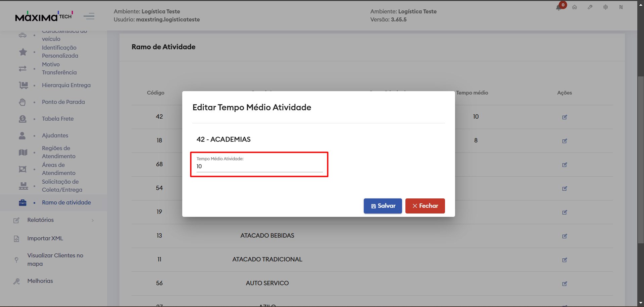The image size is (644, 307).
Task: Click the Ações column header
Action: pyautogui.click(x=564, y=93)
